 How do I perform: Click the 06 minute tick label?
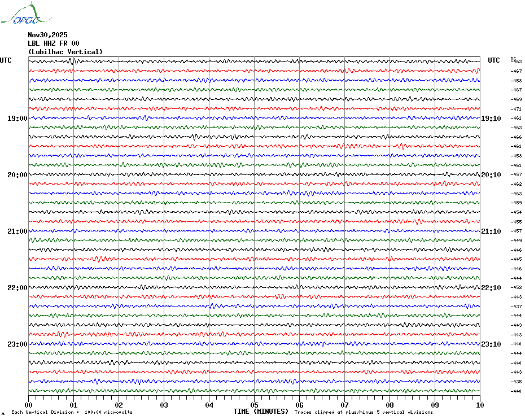tap(300, 405)
